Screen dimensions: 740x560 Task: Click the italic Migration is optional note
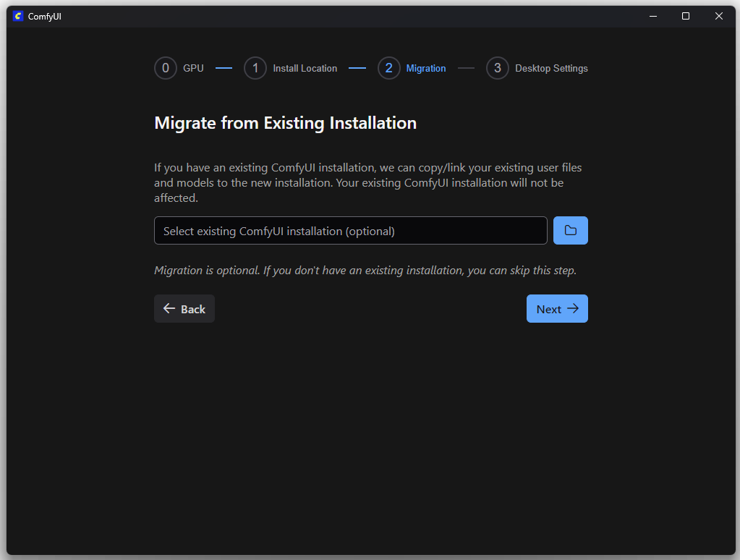365,271
